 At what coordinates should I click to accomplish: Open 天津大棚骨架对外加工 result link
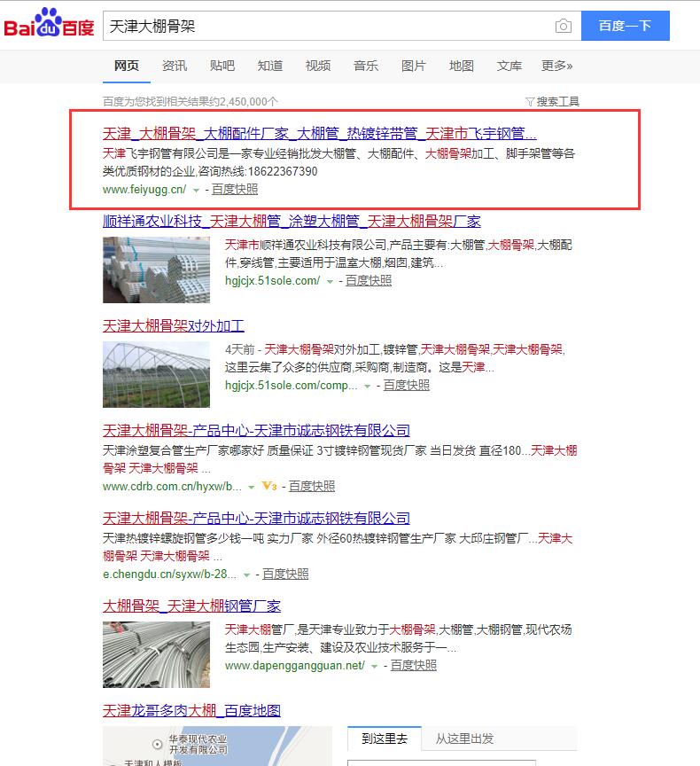[174, 325]
